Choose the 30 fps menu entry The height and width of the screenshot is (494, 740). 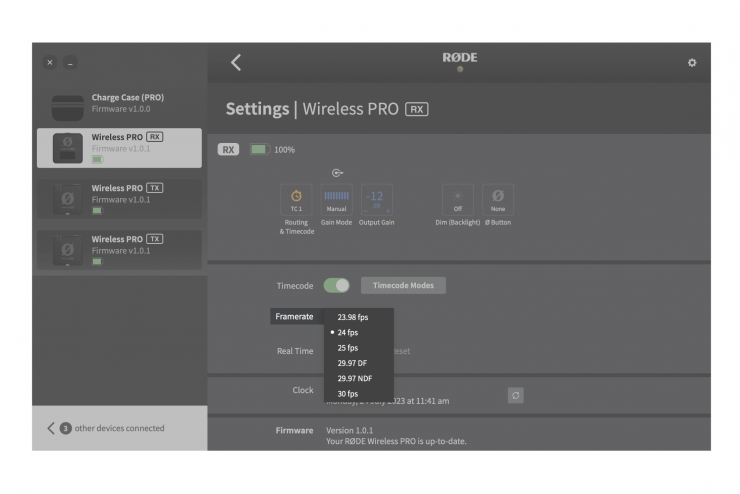348,394
